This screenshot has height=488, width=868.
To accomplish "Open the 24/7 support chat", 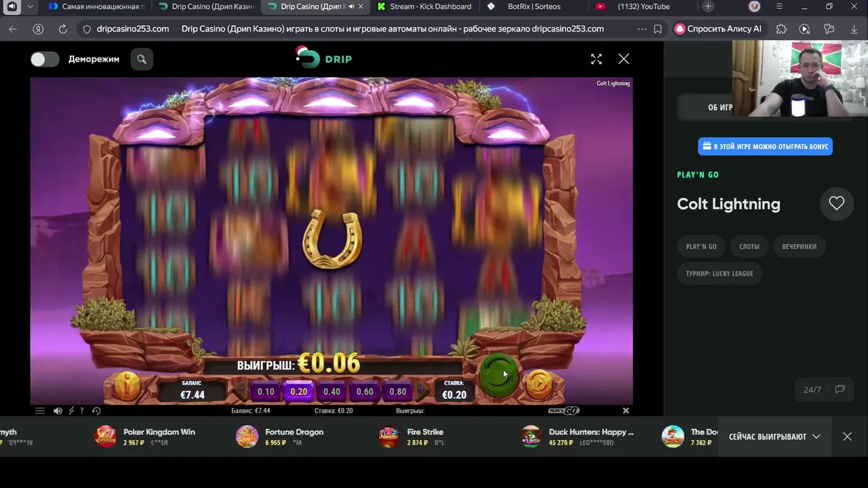I will [824, 390].
